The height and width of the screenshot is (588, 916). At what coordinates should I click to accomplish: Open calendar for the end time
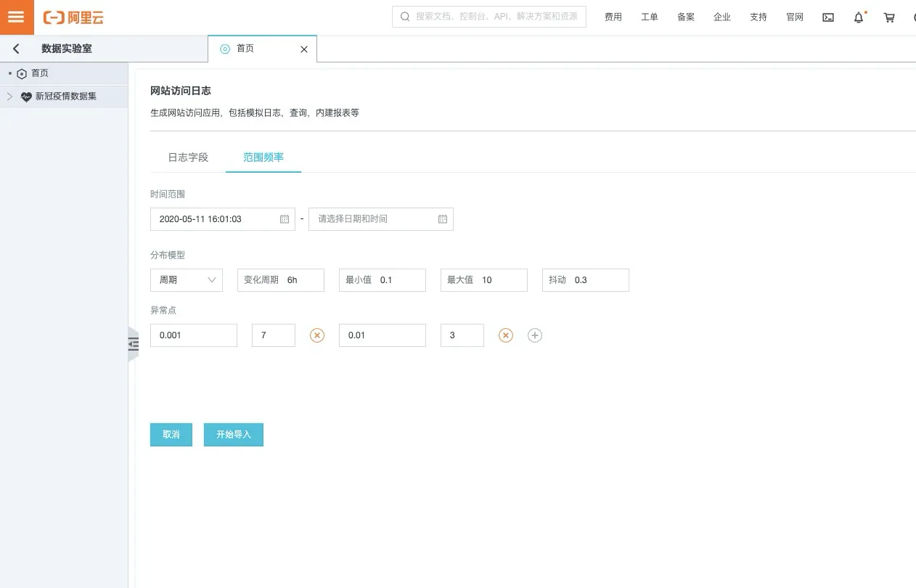(x=443, y=219)
